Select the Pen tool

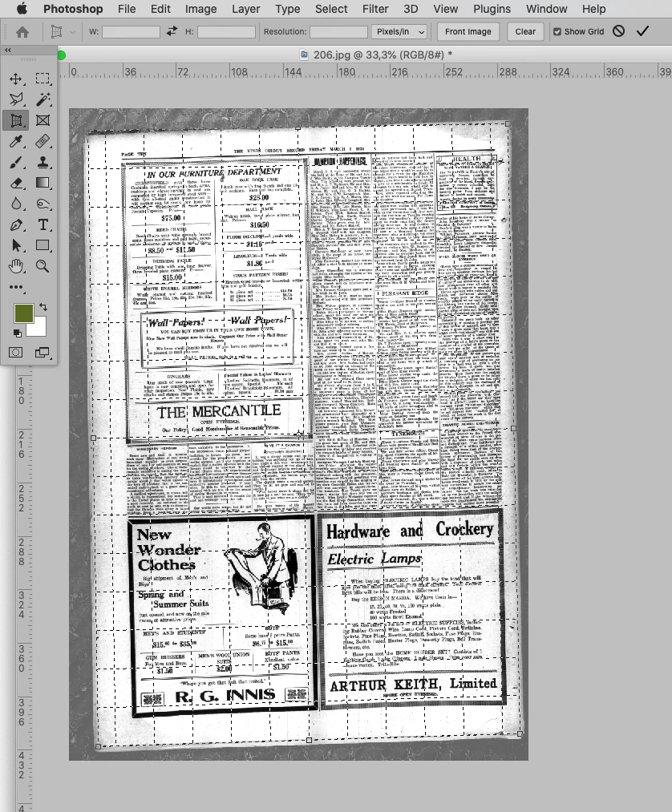(x=15, y=224)
